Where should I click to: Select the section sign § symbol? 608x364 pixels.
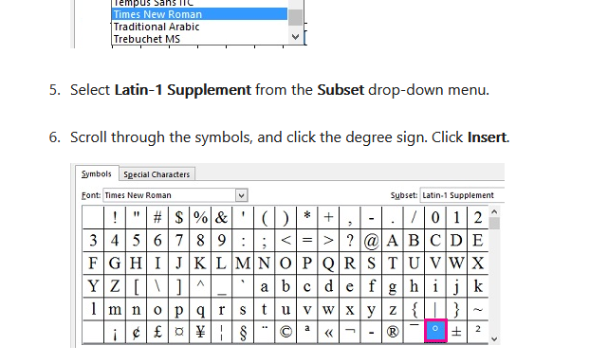(x=243, y=332)
